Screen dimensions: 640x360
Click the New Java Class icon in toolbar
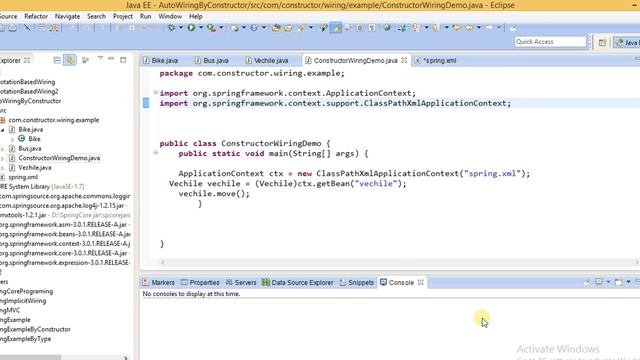pyautogui.click(x=254, y=28)
